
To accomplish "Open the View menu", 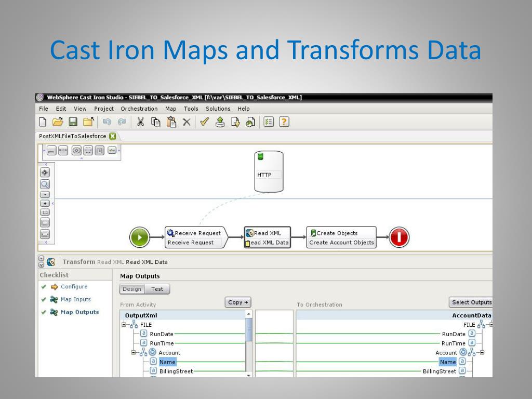I will pos(80,109).
